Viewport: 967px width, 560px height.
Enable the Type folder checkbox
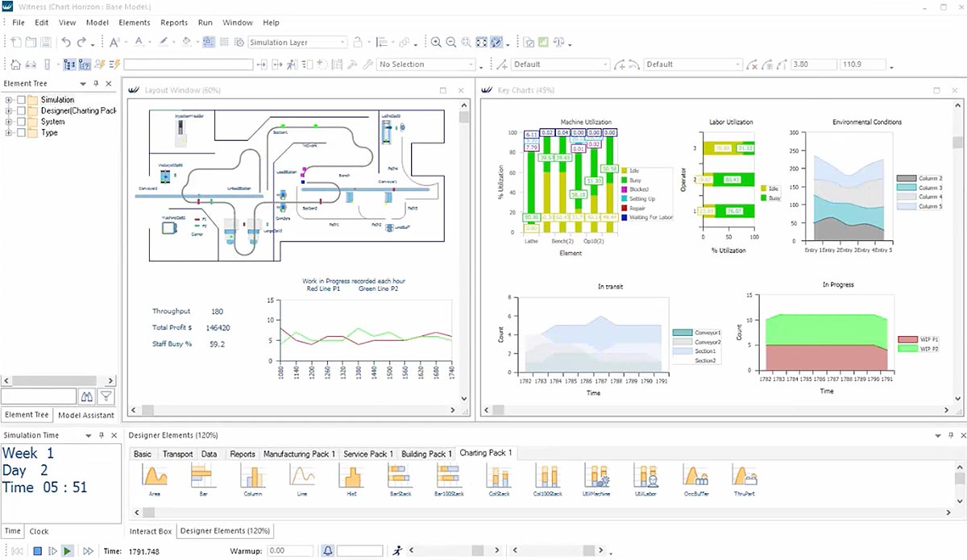coord(21,132)
